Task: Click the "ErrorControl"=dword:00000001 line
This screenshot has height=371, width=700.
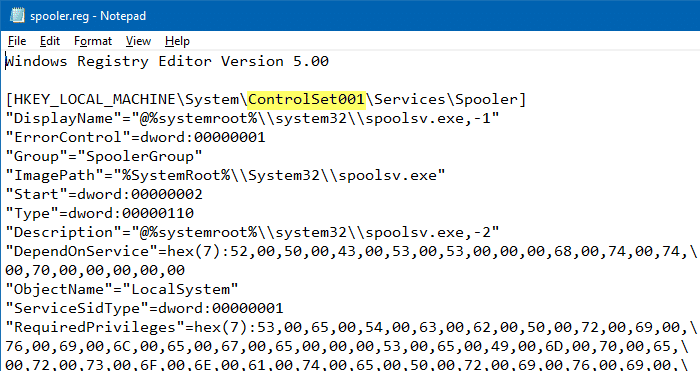Action: click(x=135, y=137)
